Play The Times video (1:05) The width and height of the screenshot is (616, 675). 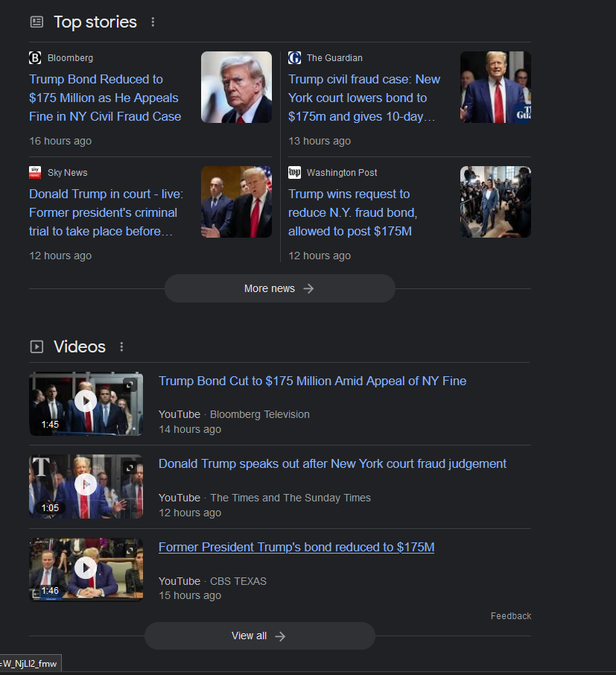coord(86,484)
